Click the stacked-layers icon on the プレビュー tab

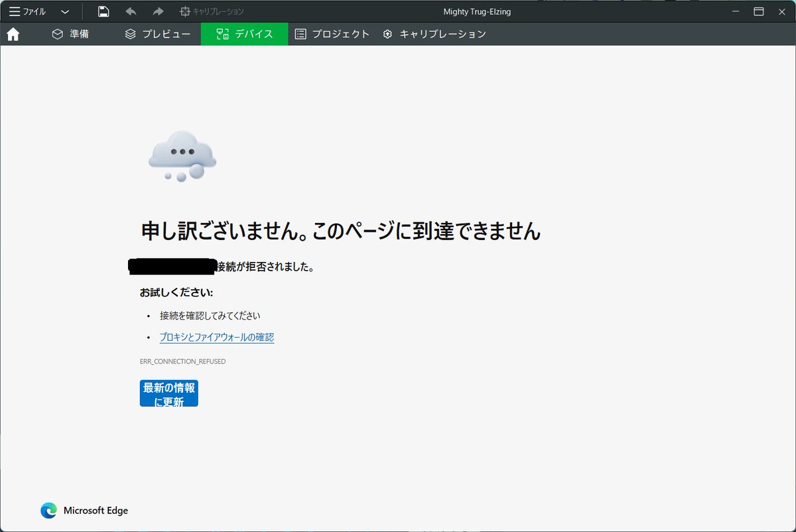click(x=130, y=33)
